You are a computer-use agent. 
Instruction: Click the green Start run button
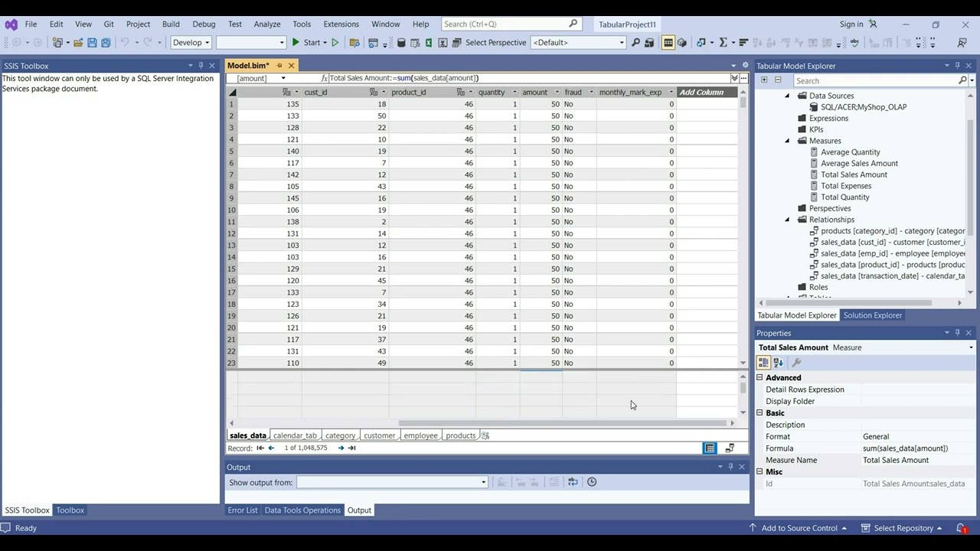(307, 43)
